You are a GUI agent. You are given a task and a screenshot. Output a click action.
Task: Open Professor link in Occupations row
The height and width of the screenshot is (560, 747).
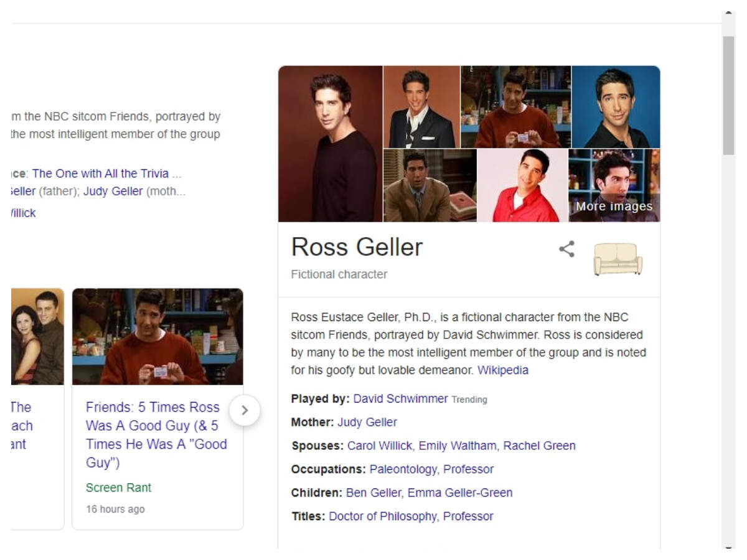pyautogui.click(x=468, y=470)
